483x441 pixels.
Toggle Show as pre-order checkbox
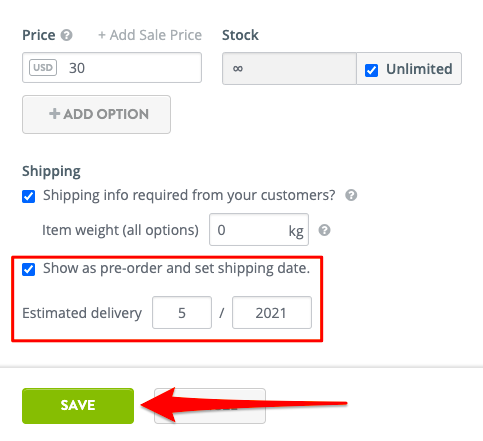click(x=29, y=269)
